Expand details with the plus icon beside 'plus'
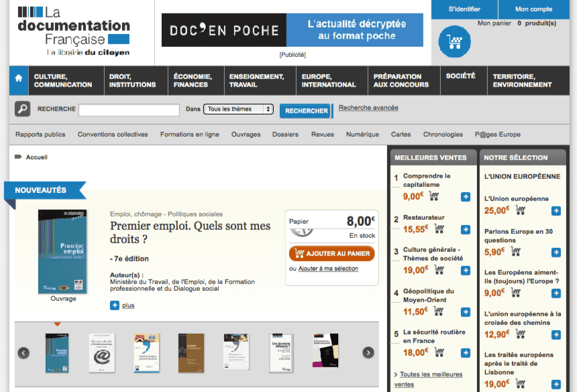577x392 pixels. pyautogui.click(x=115, y=306)
